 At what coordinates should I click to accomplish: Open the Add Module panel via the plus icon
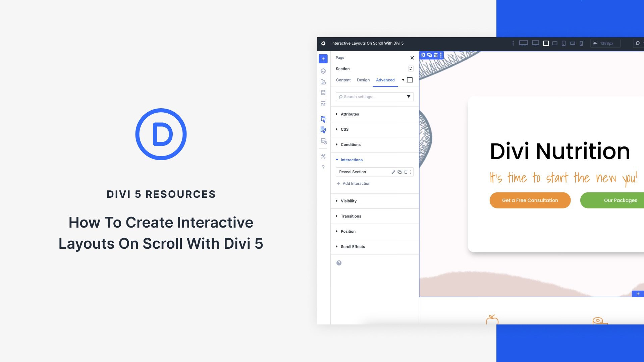pos(323,59)
